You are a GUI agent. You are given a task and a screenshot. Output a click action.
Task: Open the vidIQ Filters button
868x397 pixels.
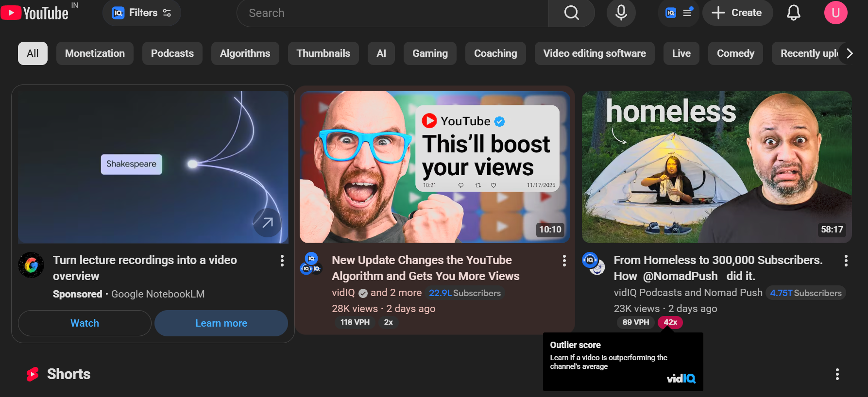(x=141, y=13)
